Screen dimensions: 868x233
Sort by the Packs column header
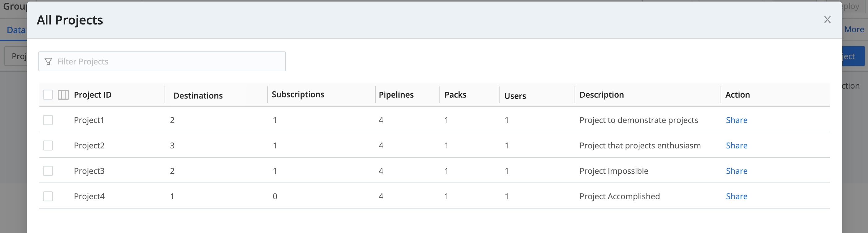(x=455, y=95)
